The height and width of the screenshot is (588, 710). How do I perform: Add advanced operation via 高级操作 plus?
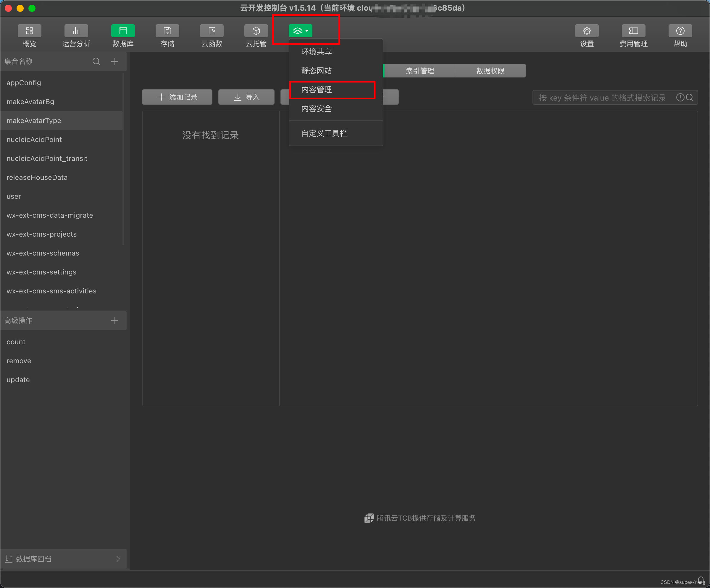pyautogui.click(x=114, y=320)
